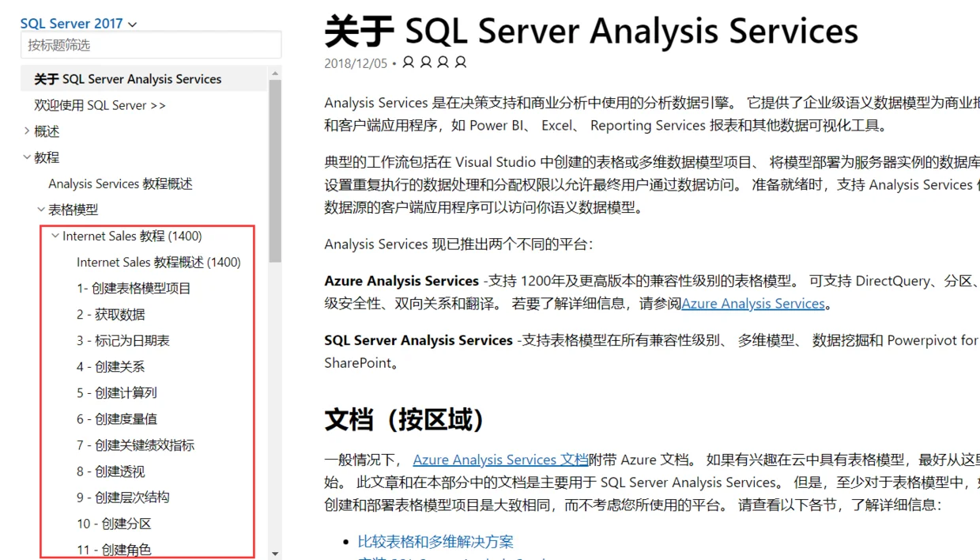Click the 按标题筛选 filter box
This screenshot has height=560, width=980.
click(151, 45)
